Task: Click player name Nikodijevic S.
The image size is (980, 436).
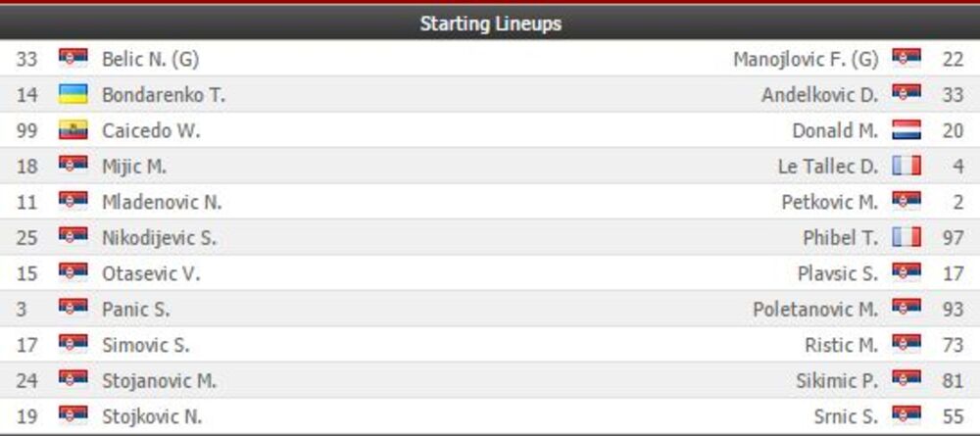Action: 159,238
